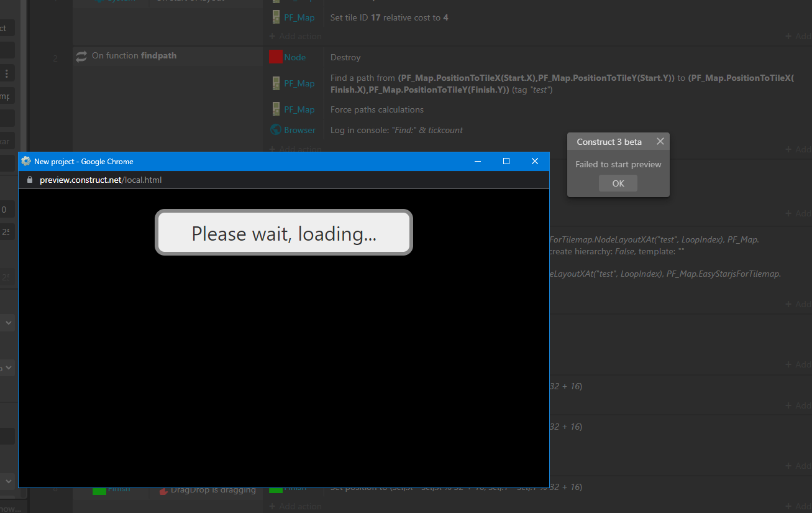Click the red Node object icon

coord(276,57)
